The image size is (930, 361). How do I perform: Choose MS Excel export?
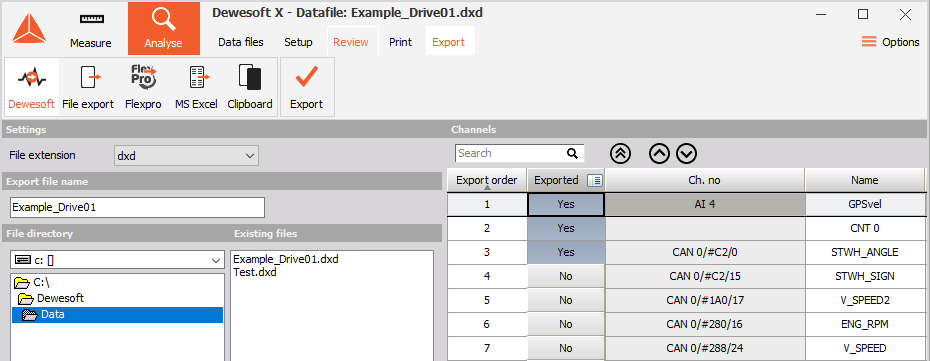point(196,87)
